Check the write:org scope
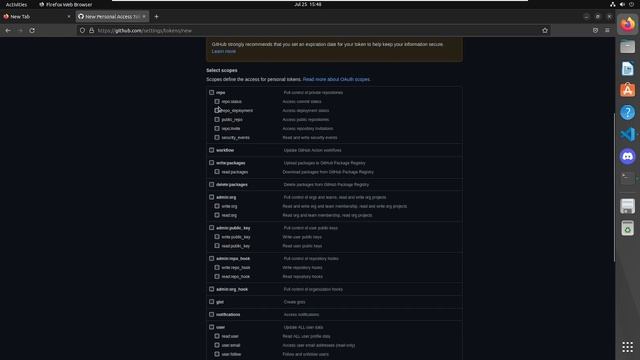 [217, 206]
